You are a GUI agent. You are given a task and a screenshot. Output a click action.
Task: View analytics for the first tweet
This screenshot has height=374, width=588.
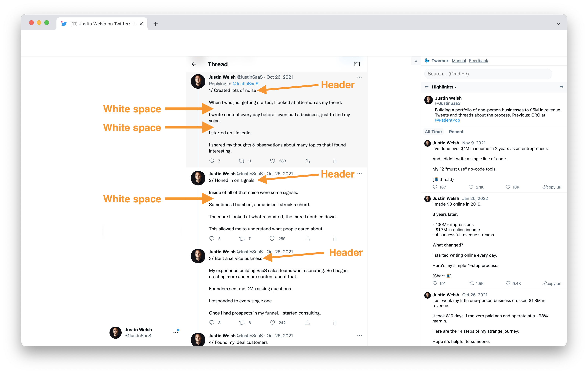coord(335,161)
